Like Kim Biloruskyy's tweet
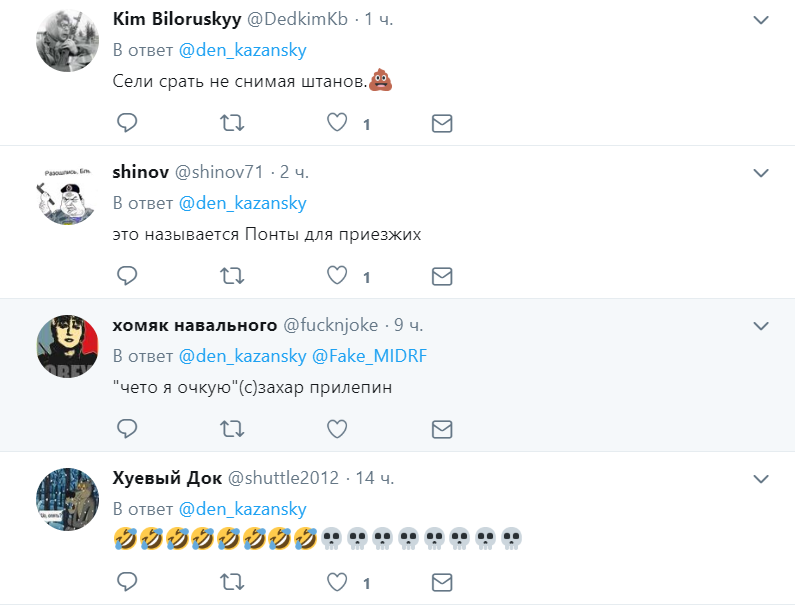Screen dimensions: 795x608 click(338, 123)
